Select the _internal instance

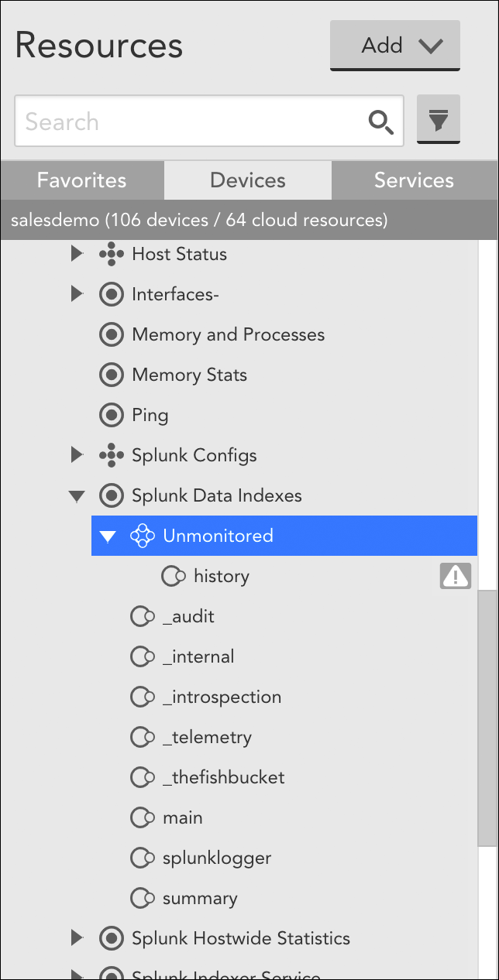(198, 656)
